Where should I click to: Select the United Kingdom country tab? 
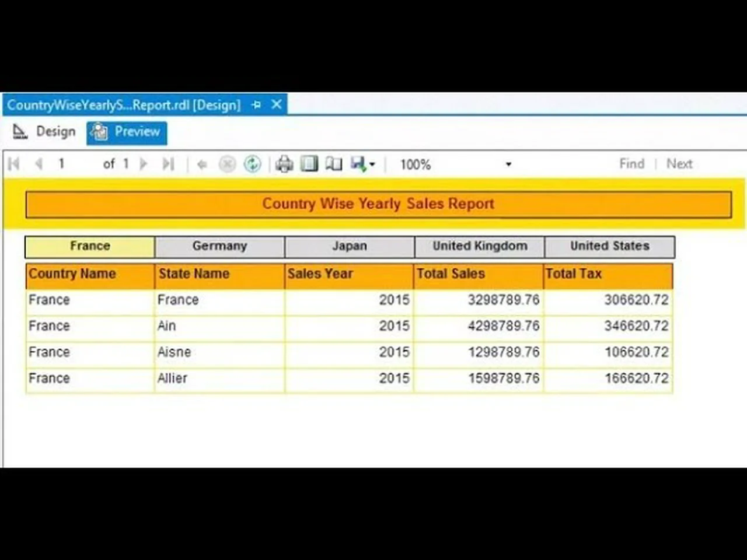tap(480, 246)
